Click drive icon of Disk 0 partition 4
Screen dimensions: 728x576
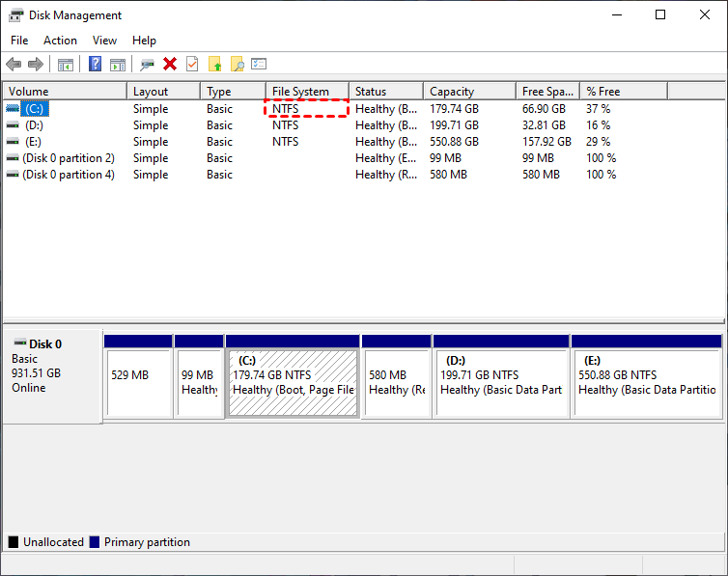(x=13, y=175)
